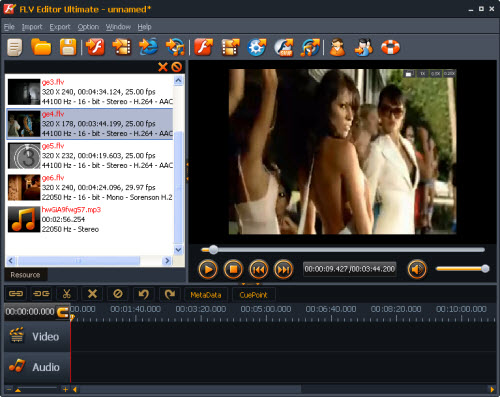This screenshot has height=397, width=500.
Task: Click the CuePoint button
Action: pyautogui.click(x=253, y=295)
